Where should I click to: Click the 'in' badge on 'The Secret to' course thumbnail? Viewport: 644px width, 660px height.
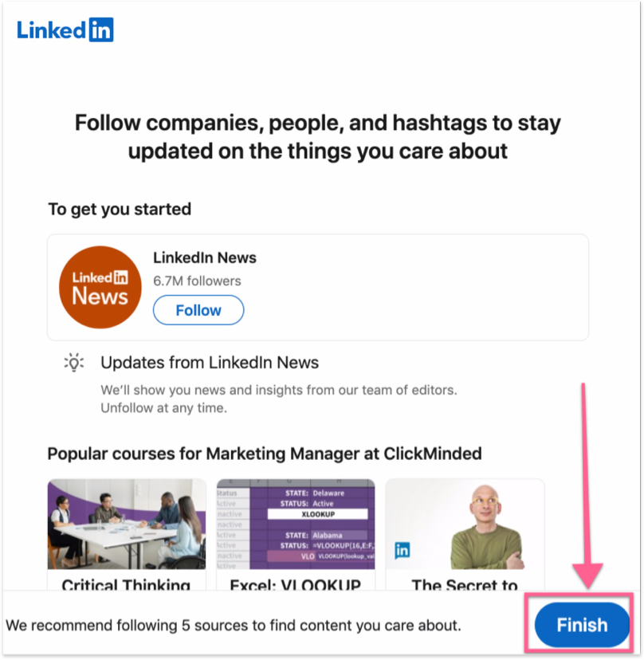[403, 550]
